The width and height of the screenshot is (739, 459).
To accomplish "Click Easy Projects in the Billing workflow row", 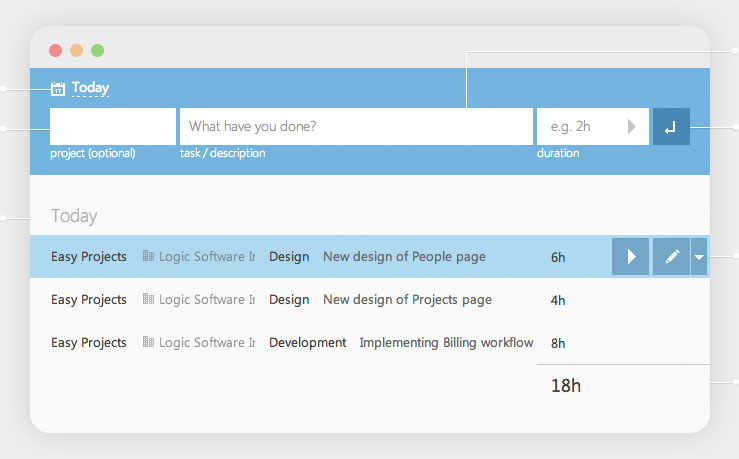I will click(89, 343).
